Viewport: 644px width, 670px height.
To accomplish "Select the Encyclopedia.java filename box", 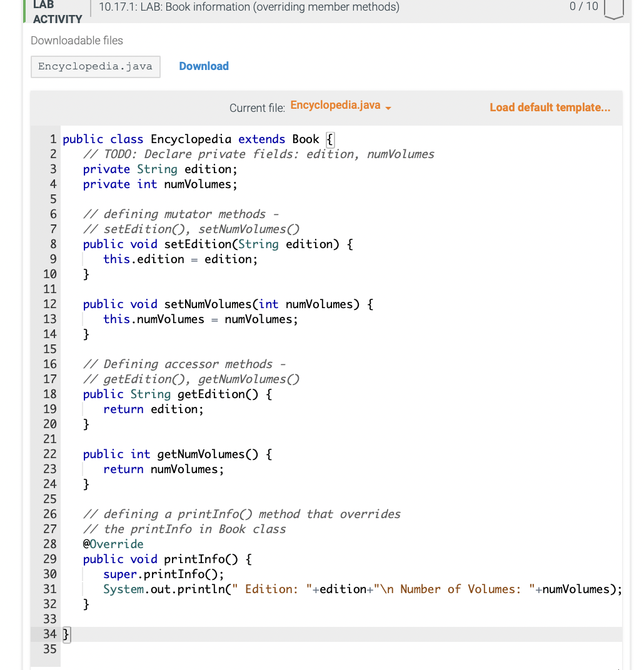I will pos(95,66).
